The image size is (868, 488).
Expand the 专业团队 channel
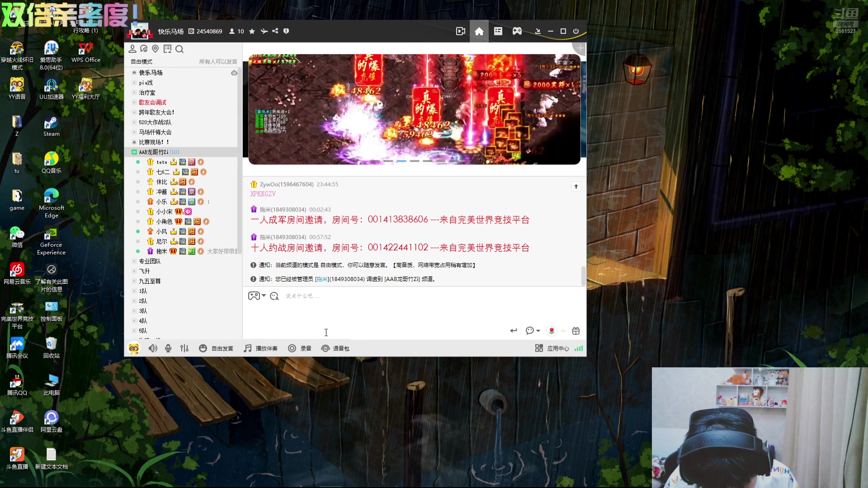click(134, 262)
